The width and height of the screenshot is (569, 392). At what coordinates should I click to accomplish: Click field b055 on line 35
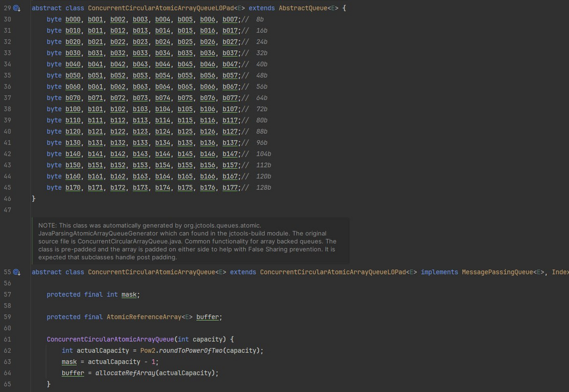(x=185, y=76)
